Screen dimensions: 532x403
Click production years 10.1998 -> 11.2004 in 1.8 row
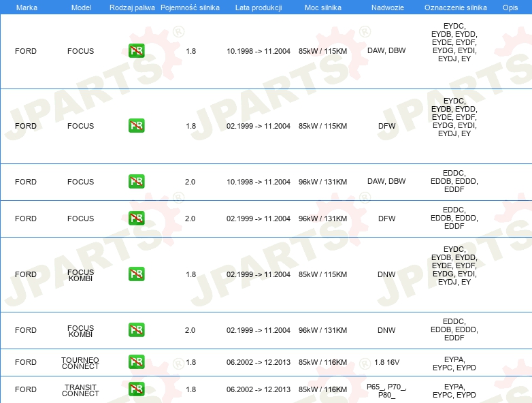point(259,51)
